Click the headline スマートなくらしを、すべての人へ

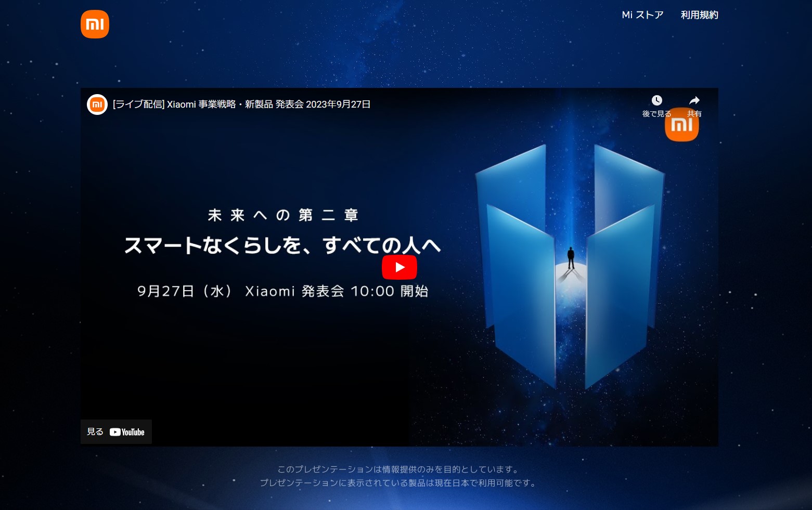(x=282, y=245)
